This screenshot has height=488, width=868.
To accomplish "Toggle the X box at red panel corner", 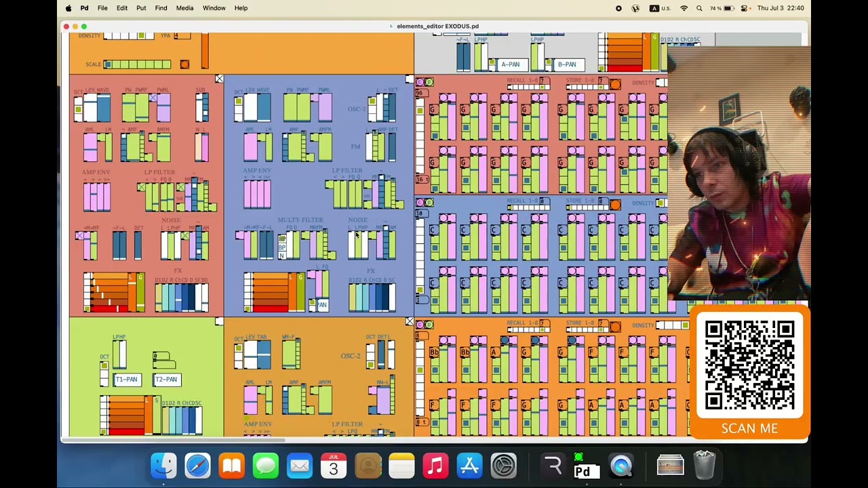I will point(219,79).
